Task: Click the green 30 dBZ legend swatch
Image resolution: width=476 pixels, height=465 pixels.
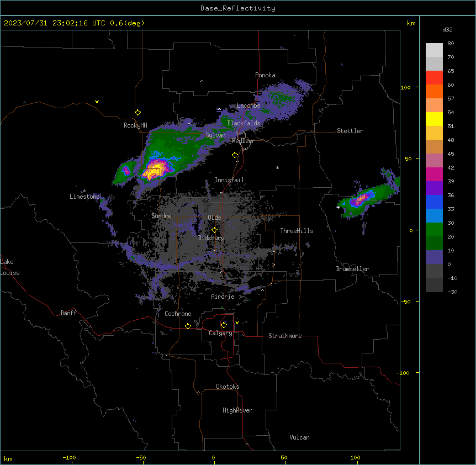Action: 434,230
